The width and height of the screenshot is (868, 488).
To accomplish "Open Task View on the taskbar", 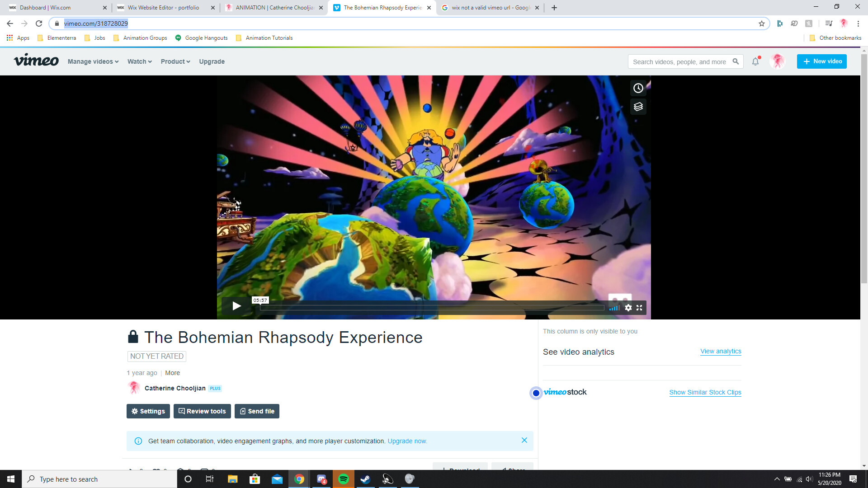I will pos(210,479).
